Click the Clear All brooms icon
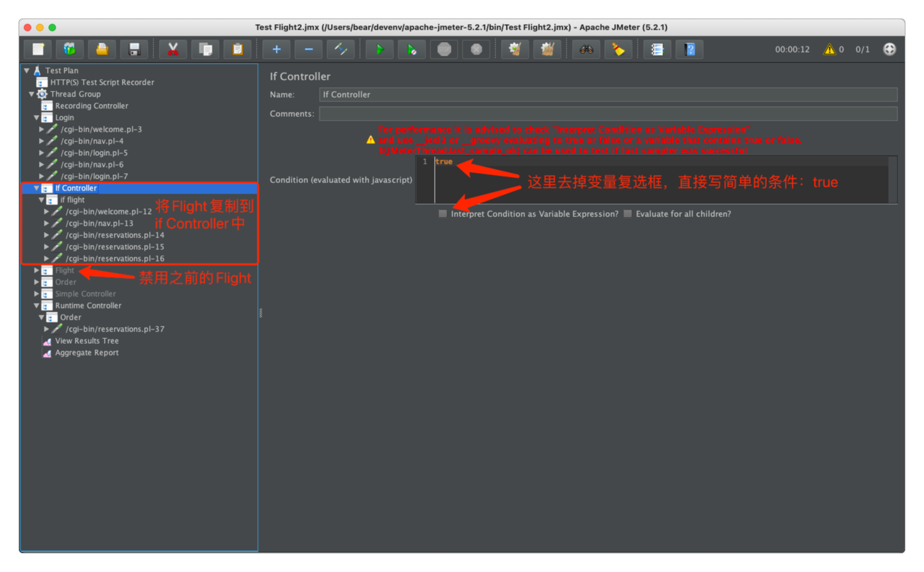Screen dimensions: 924x572 coord(547,49)
